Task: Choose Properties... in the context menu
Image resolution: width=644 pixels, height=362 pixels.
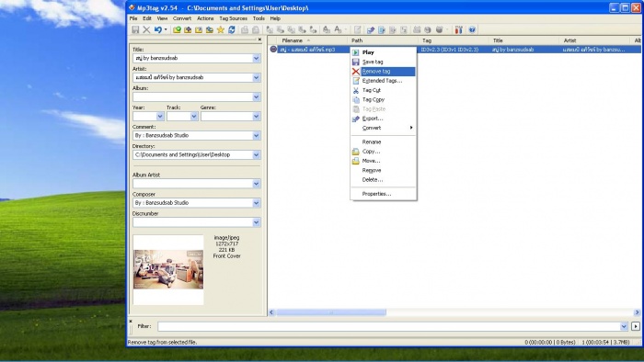Action: [384, 194]
